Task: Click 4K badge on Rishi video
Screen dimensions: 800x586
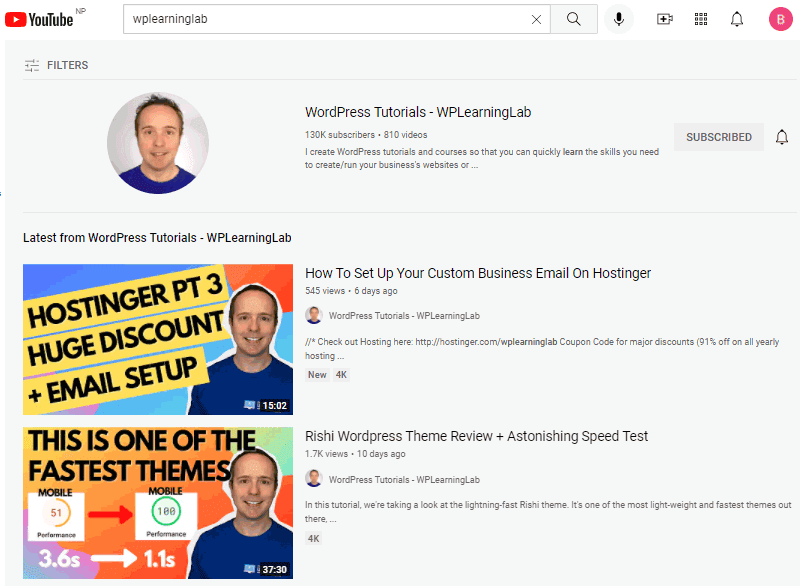Action: pyautogui.click(x=313, y=539)
